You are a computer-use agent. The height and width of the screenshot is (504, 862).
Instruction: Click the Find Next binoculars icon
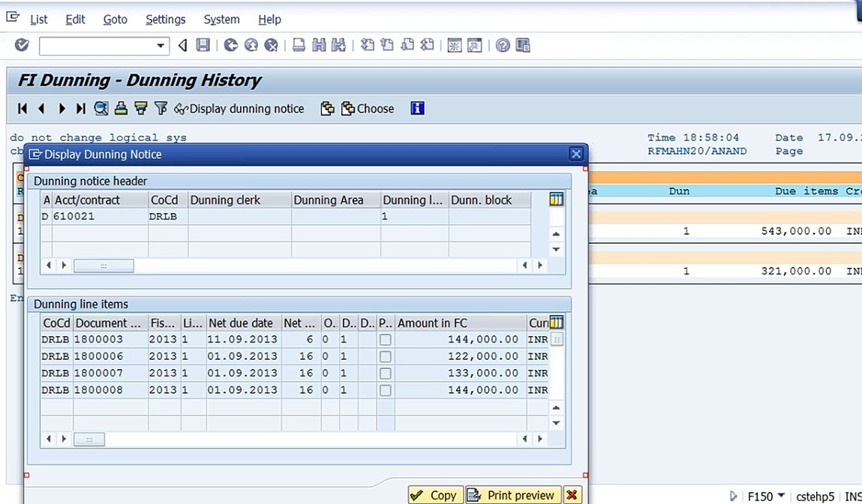click(x=338, y=45)
